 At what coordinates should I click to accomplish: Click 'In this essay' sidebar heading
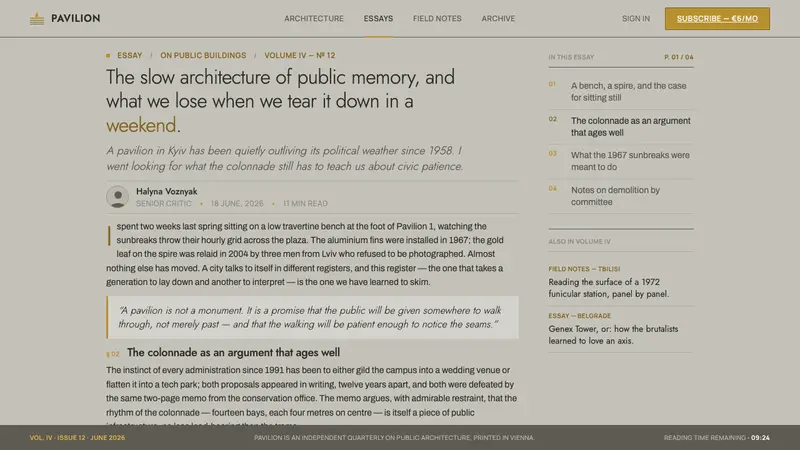click(x=571, y=57)
